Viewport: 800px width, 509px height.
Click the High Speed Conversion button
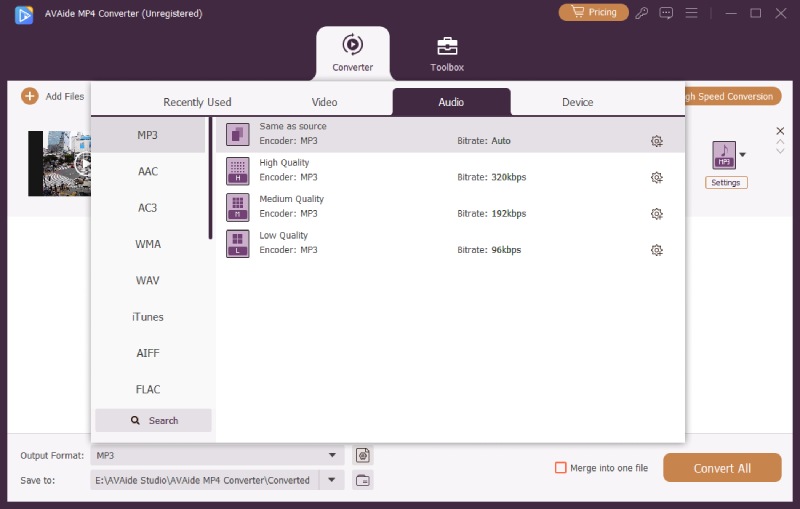[x=733, y=96]
